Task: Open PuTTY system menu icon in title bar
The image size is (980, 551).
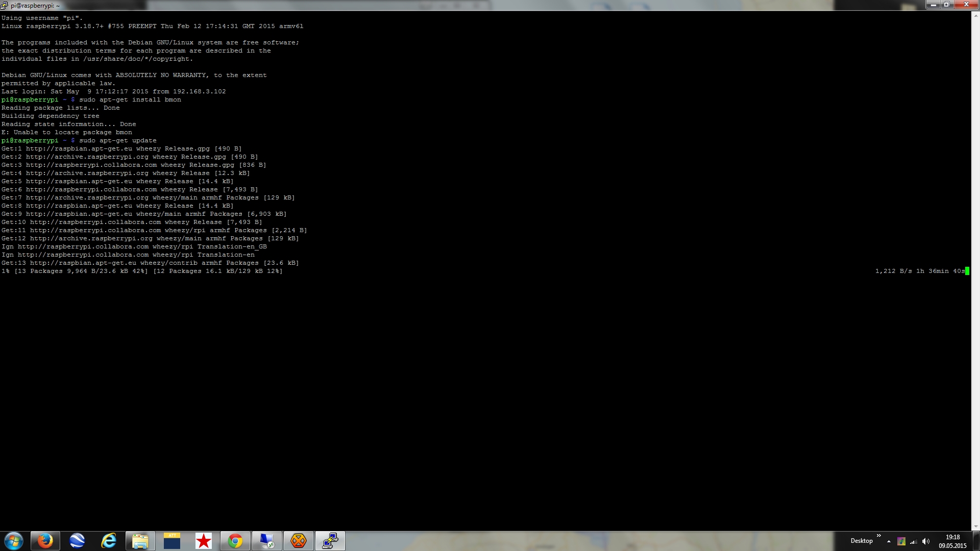Action: coord(5,6)
